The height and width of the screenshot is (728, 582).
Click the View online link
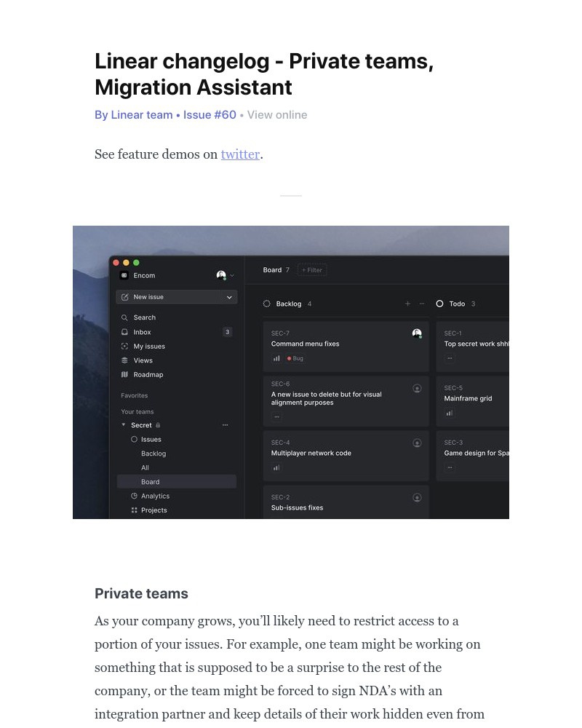tap(277, 115)
